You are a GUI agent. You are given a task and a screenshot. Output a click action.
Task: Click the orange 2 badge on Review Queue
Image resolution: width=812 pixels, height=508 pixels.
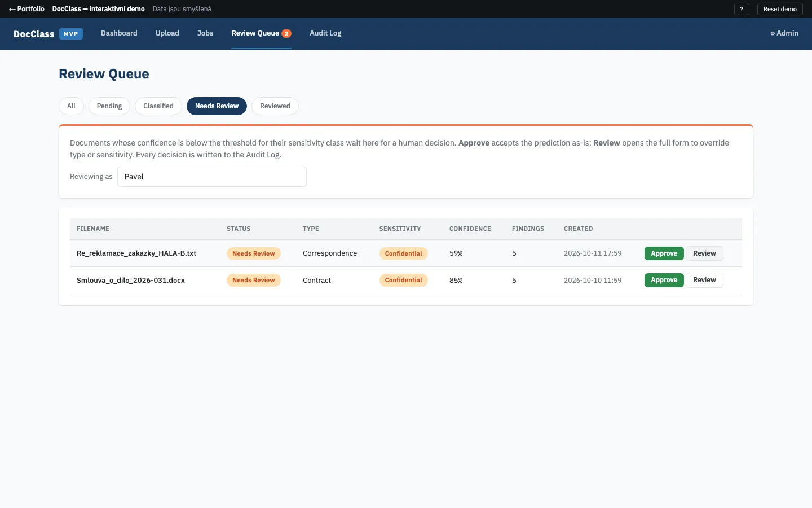click(286, 34)
